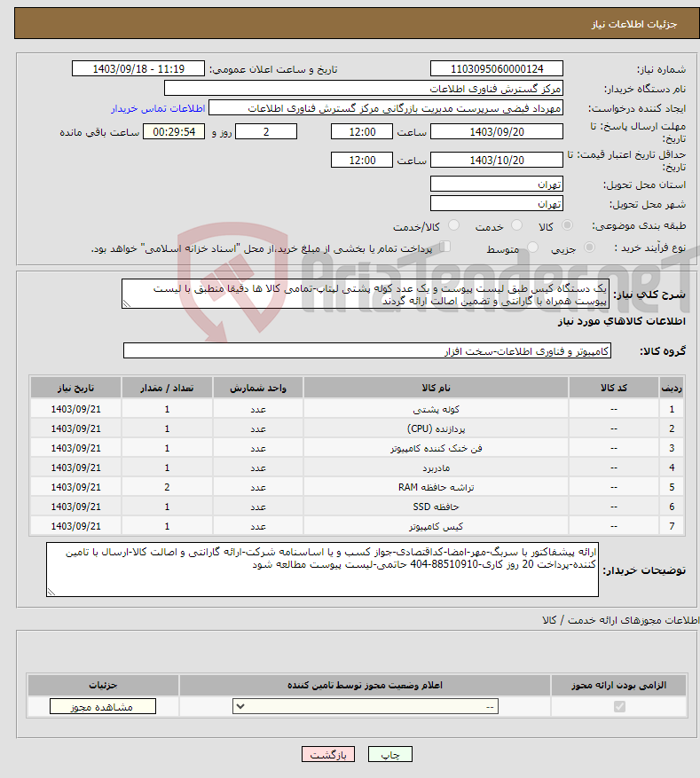Image resolution: width=700 pixels, height=778 pixels.
Task: Click the need number field 1103095060000124
Action: pos(497,68)
